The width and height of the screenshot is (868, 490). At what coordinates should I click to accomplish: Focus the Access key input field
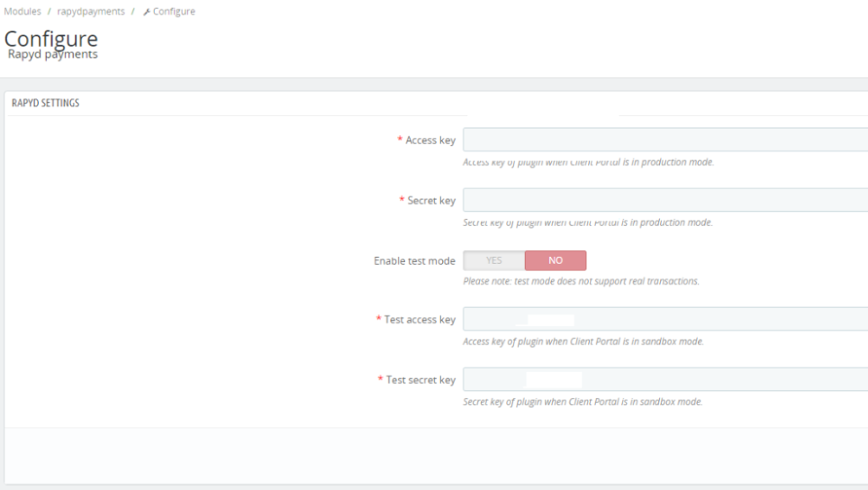coord(665,140)
